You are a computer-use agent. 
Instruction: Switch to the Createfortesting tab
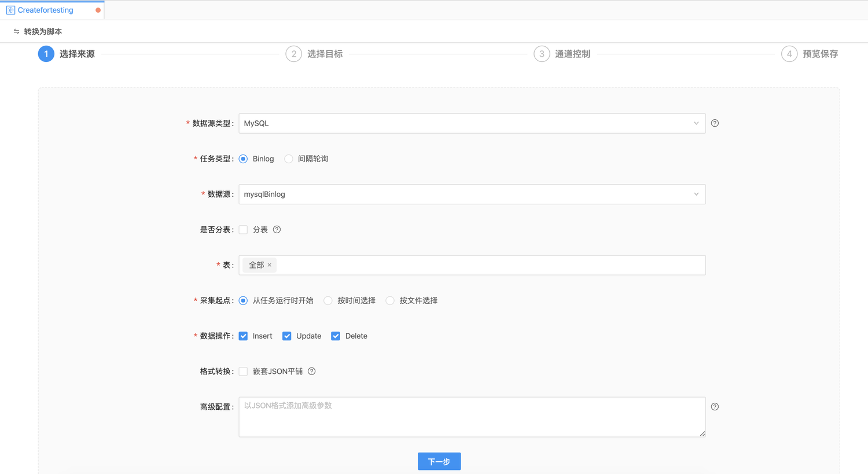pos(52,10)
